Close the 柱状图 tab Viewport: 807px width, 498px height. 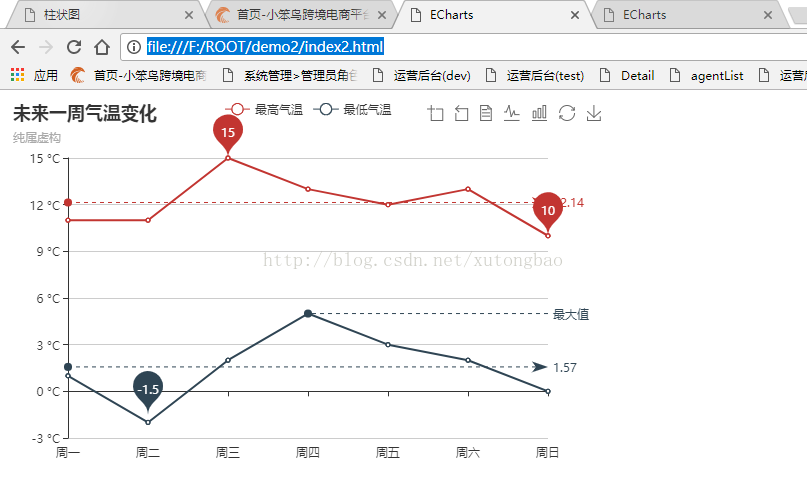(x=189, y=15)
